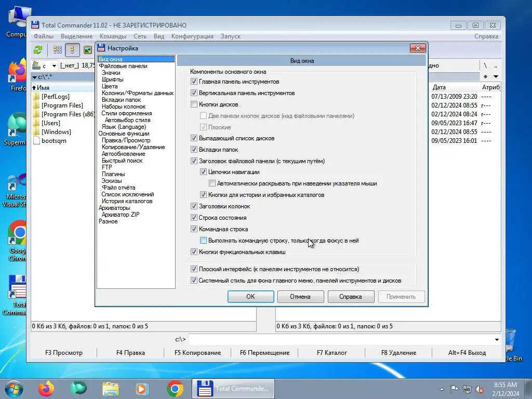
Task: Click the Program Files (x86) folder icon
Action: point(36,114)
